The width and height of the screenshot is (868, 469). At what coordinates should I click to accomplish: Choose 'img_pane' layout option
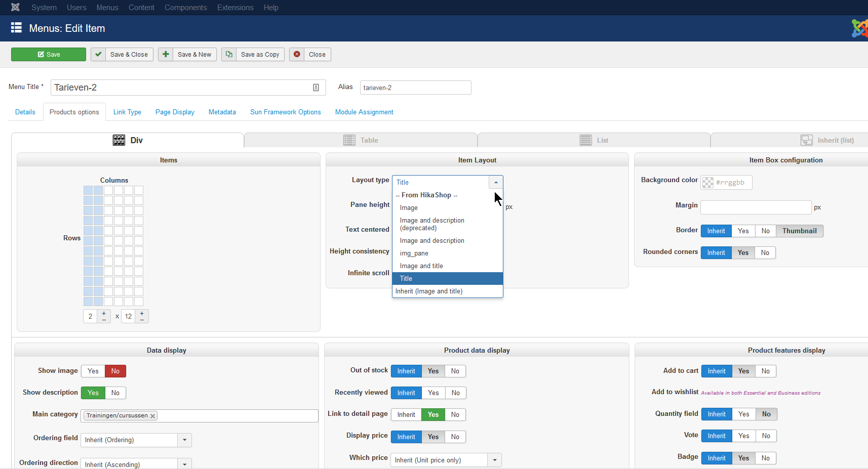[448, 253]
